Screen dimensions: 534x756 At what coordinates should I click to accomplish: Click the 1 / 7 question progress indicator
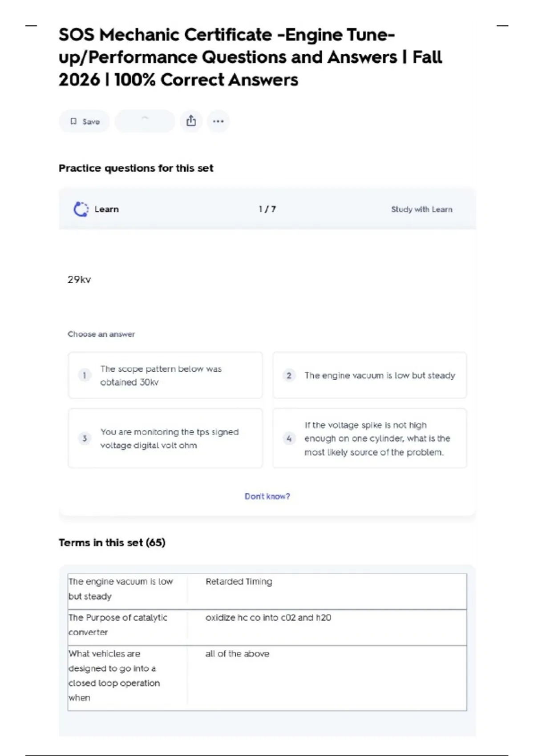(267, 209)
